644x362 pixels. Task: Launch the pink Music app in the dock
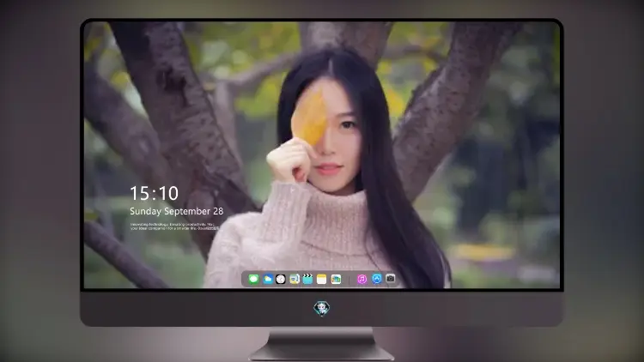click(x=361, y=279)
